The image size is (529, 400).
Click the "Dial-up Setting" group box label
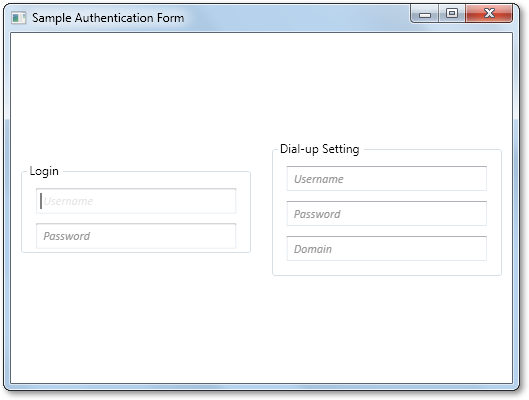coord(319,149)
